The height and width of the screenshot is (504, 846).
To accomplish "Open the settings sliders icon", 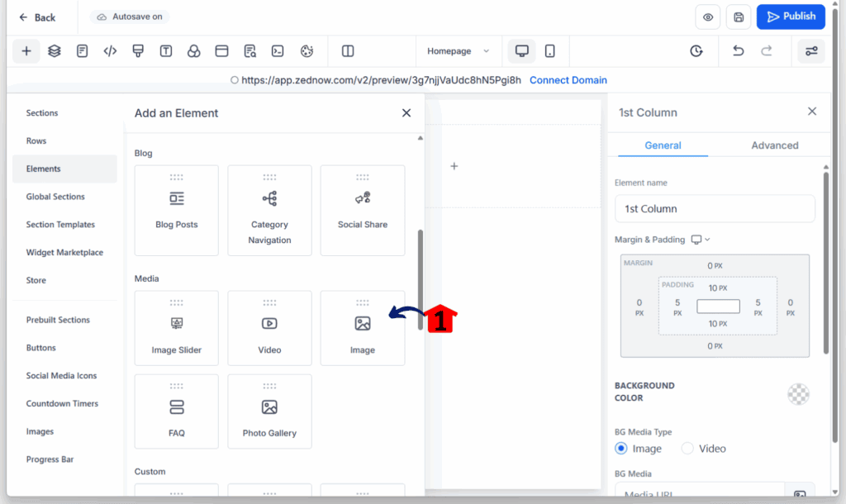I will point(811,51).
